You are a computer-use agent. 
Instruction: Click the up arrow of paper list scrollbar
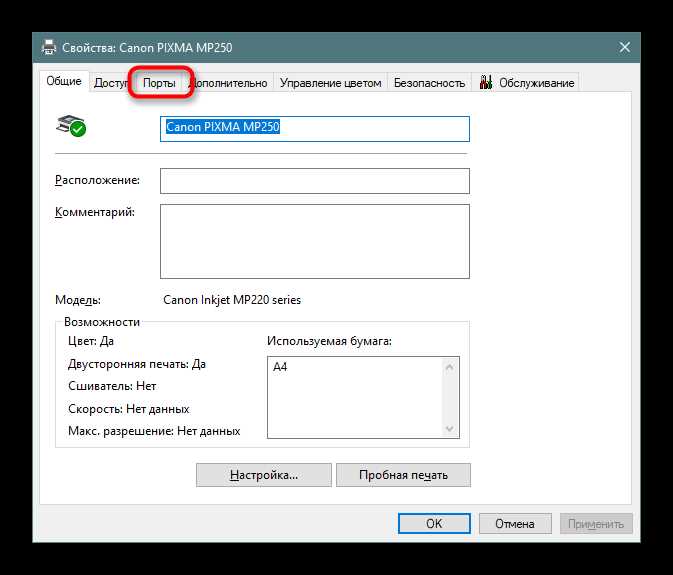coord(449,367)
